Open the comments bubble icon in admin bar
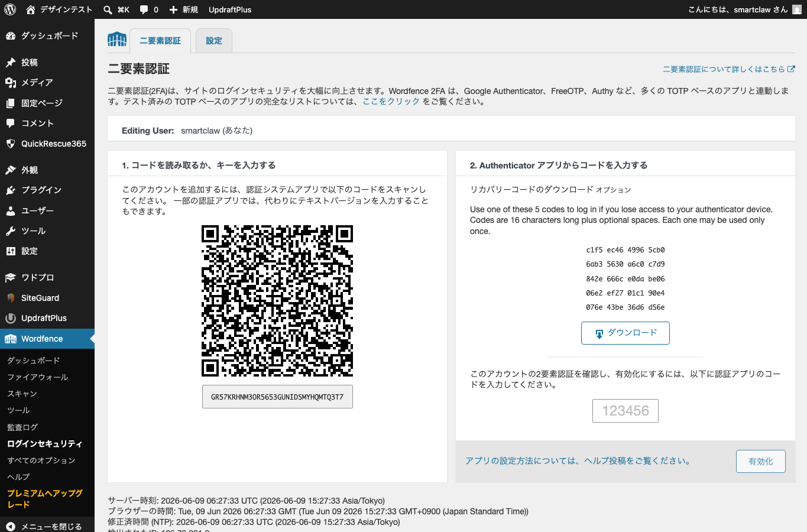Image resolution: width=807 pixels, height=532 pixels. tap(144, 9)
